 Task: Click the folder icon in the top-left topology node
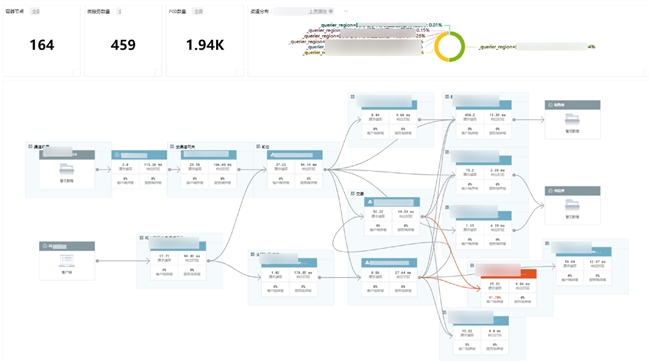[x=66, y=169]
